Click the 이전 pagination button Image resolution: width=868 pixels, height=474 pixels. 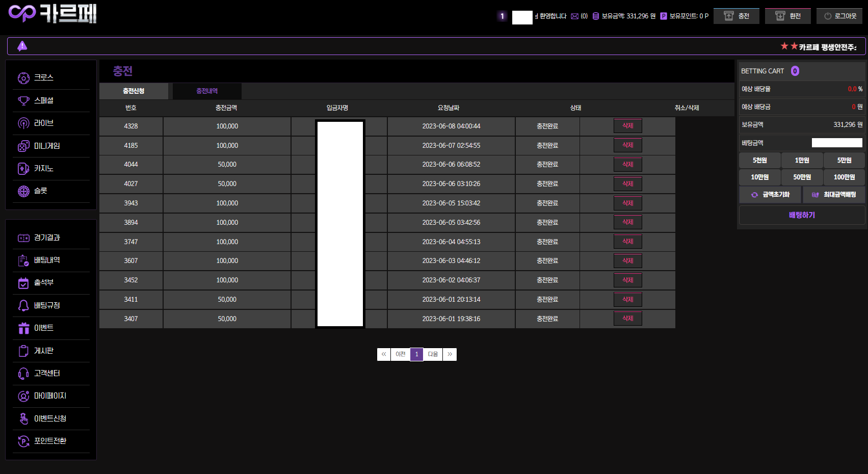[401, 354]
